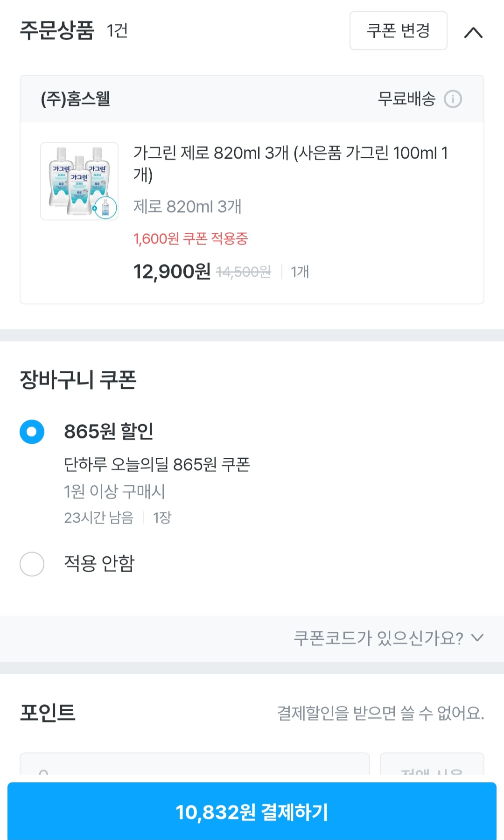The image size is (504, 840).
Task: Tap the 주문상품 section header
Action: pyautogui.click(x=57, y=31)
